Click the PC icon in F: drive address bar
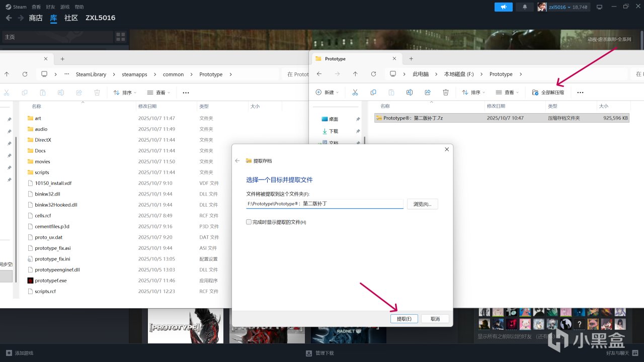The width and height of the screenshot is (644, 362). (x=393, y=74)
